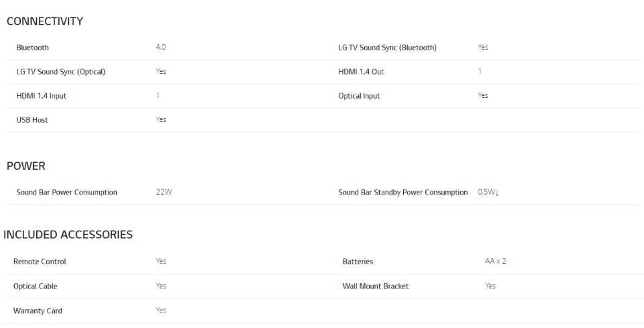
Task: Click the 0.5W standby value
Action: [488, 192]
